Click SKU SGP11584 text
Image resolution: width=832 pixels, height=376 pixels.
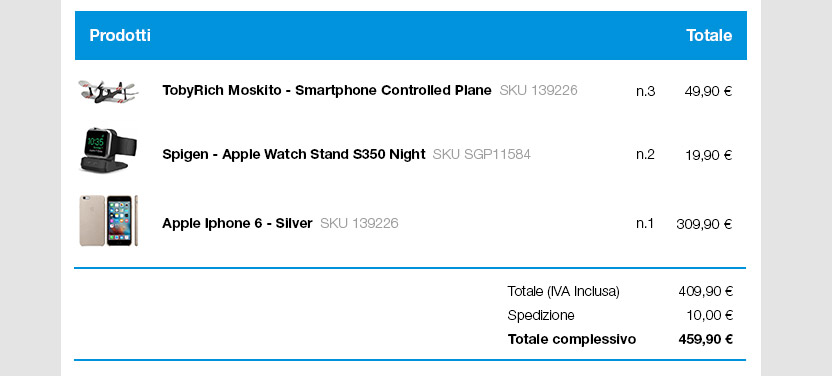[482, 154]
